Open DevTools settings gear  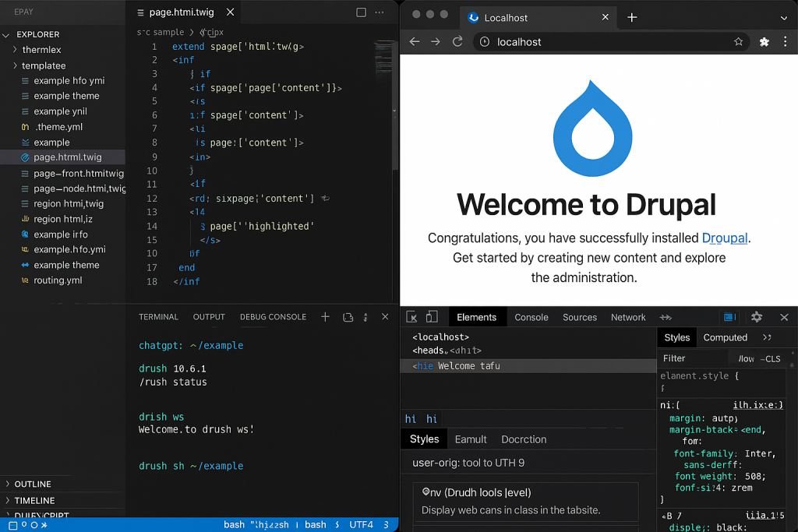pos(756,317)
